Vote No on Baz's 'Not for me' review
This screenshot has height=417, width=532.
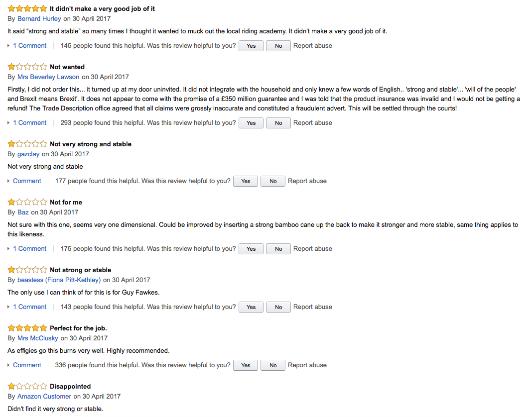[278, 249]
